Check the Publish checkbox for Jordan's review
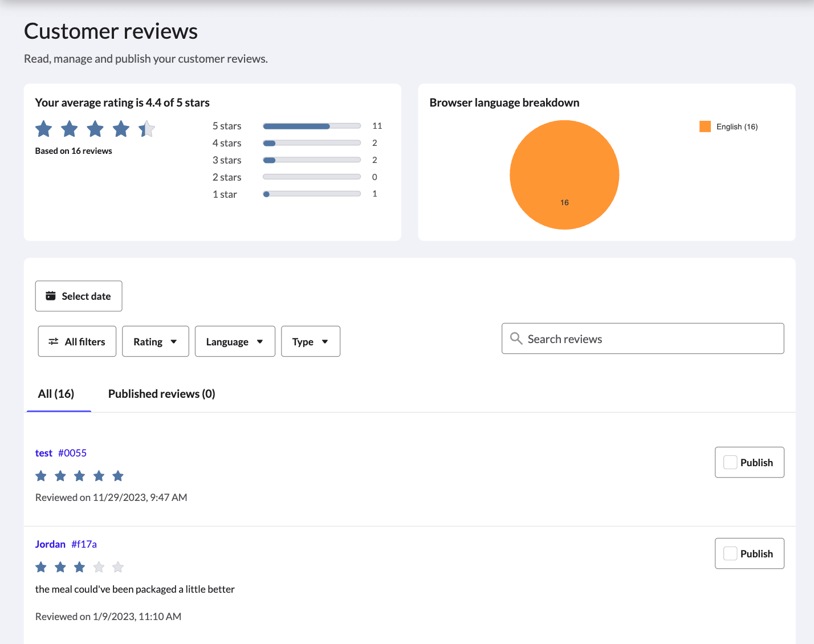Screen dimensions: 814x644 point(730,553)
